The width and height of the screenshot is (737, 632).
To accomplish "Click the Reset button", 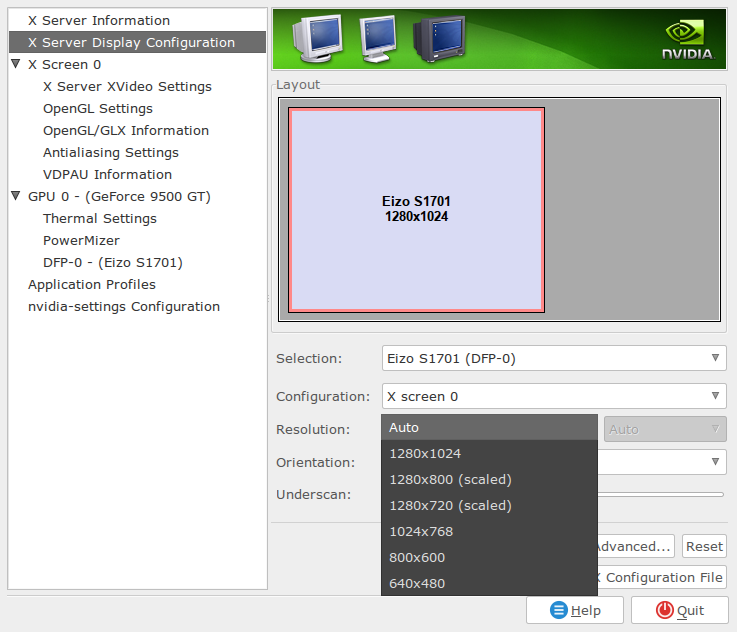I will pos(704,546).
